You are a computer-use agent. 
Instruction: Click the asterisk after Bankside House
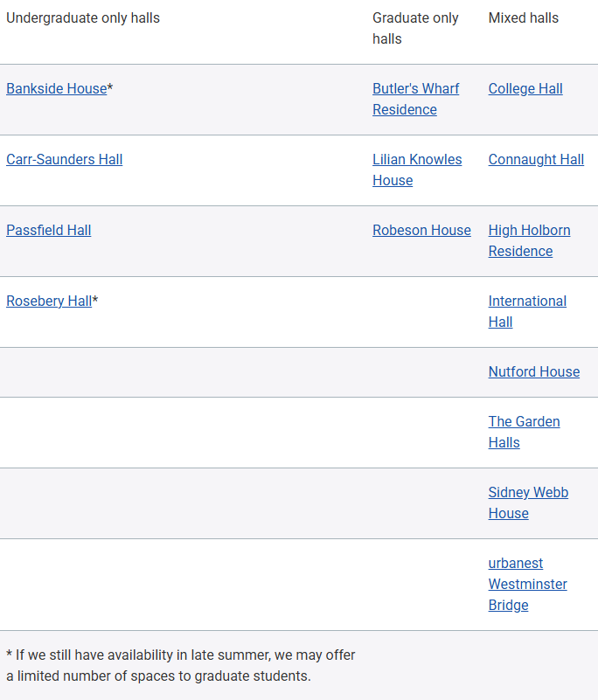(x=110, y=88)
